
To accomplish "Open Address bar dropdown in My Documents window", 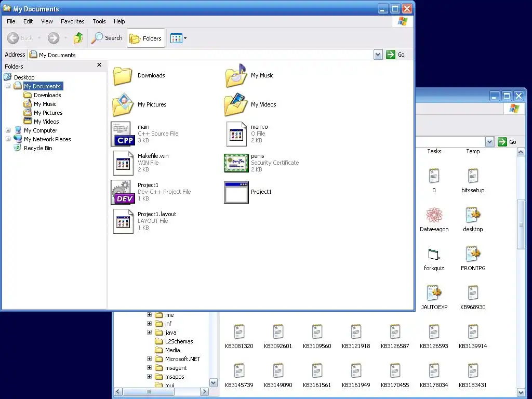I will [x=378, y=55].
